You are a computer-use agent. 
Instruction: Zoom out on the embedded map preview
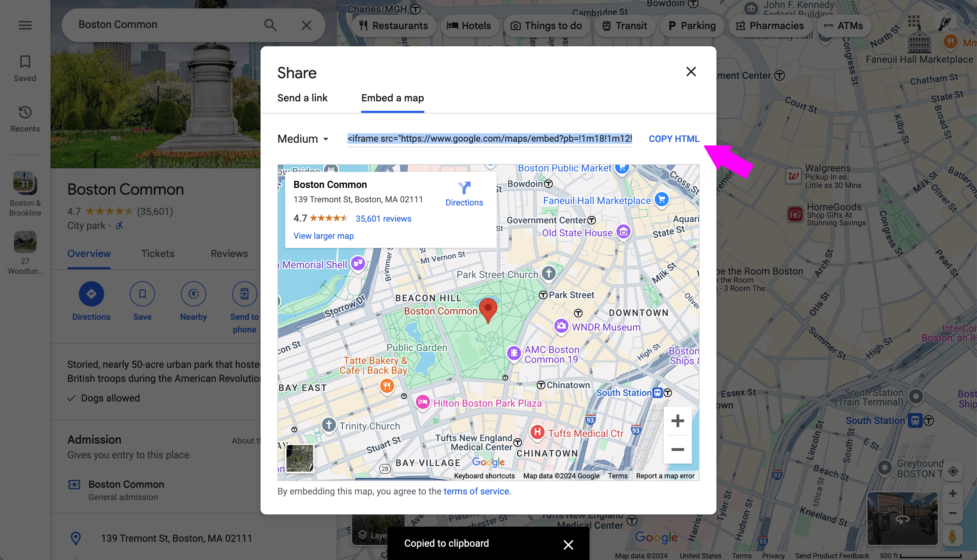click(x=678, y=450)
